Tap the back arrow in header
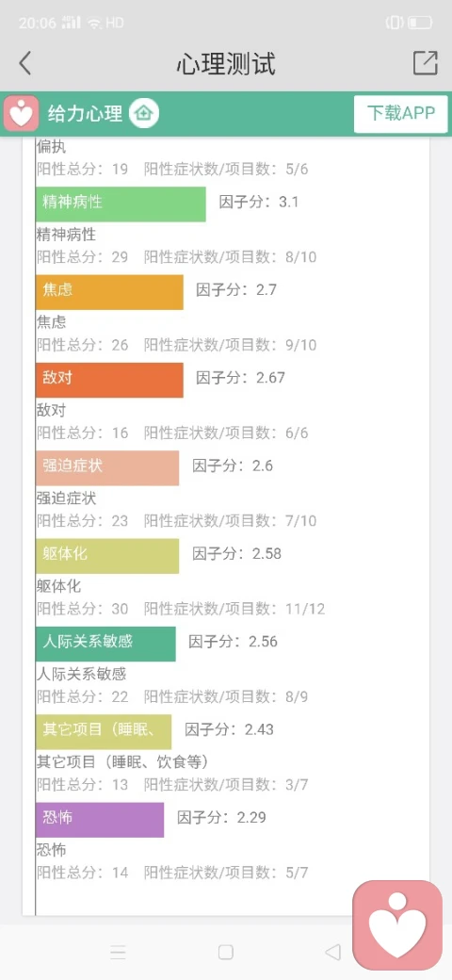452x980 pixels. coord(25,63)
